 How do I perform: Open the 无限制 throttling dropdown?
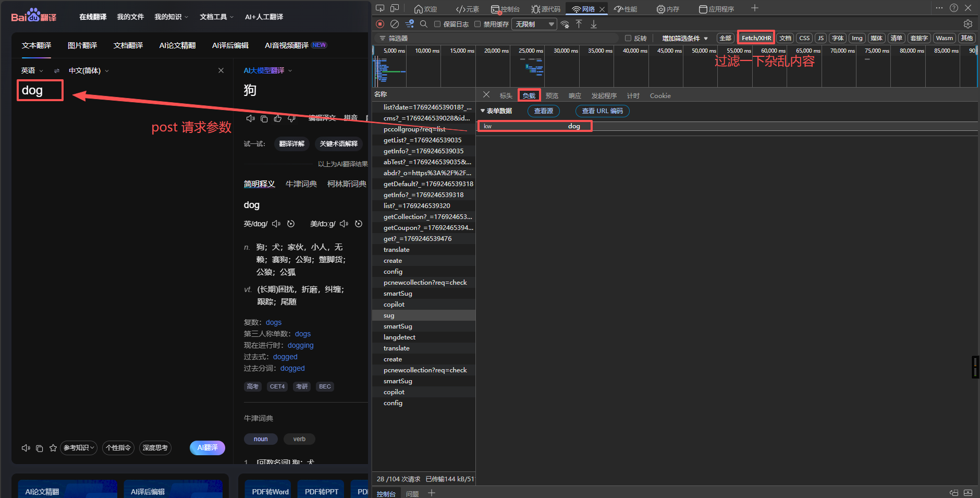point(534,24)
